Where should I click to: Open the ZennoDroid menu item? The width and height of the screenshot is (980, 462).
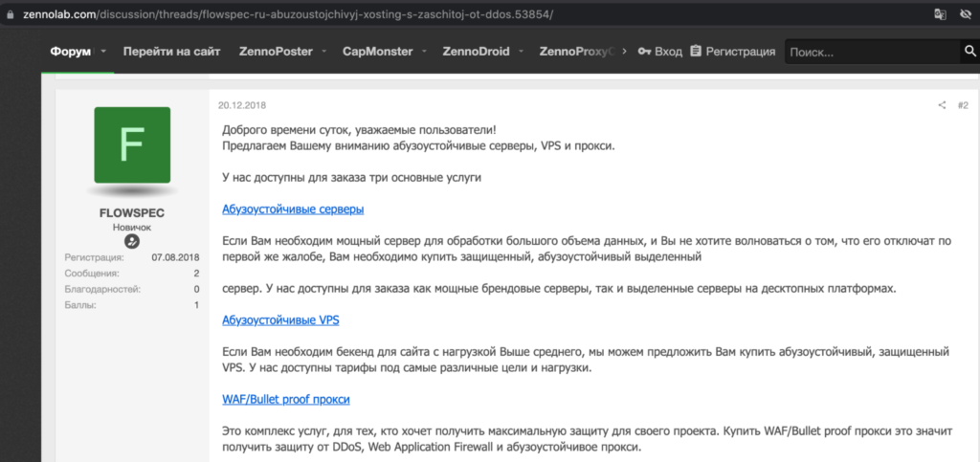click(477, 52)
